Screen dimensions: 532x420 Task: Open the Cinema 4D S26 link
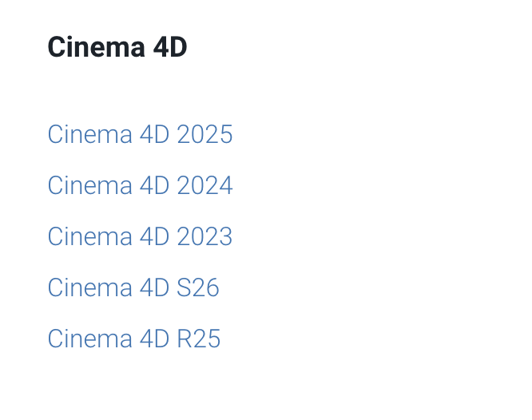coord(133,287)
